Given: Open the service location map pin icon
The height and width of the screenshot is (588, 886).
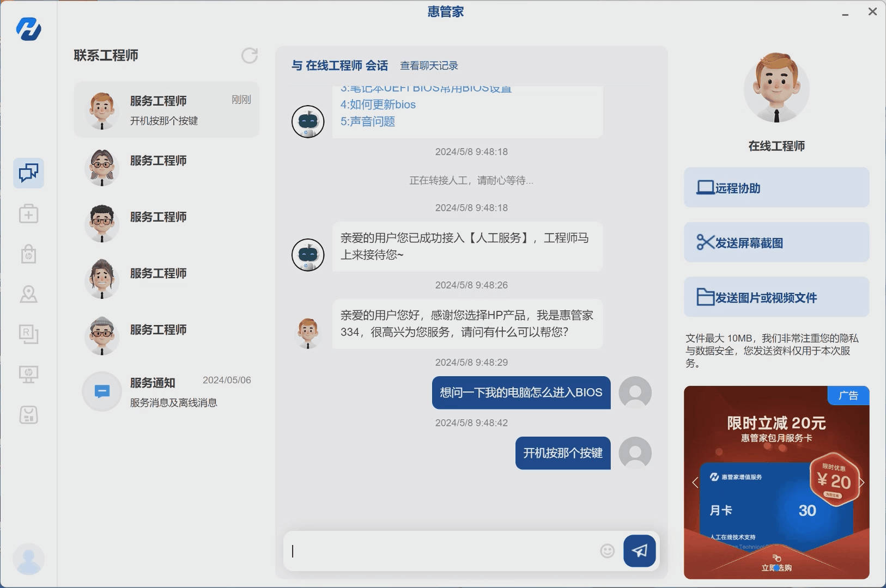Looking at the screenshot, I should click(x=28, y=294).
